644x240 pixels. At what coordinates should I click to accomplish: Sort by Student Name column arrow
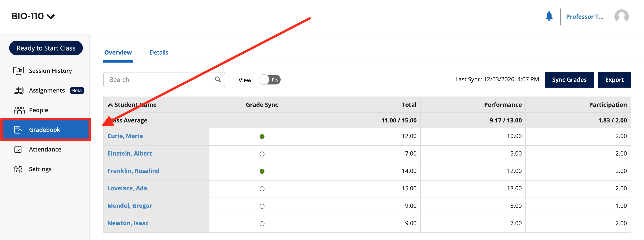110,105
